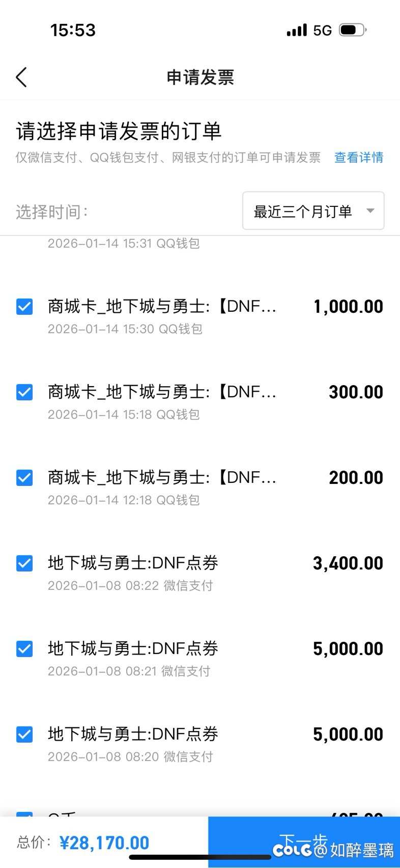Tap the 5,000.00 amount at 08:21
The height and width of the screenshot is (868, 400).
click(x=348, y=649)
